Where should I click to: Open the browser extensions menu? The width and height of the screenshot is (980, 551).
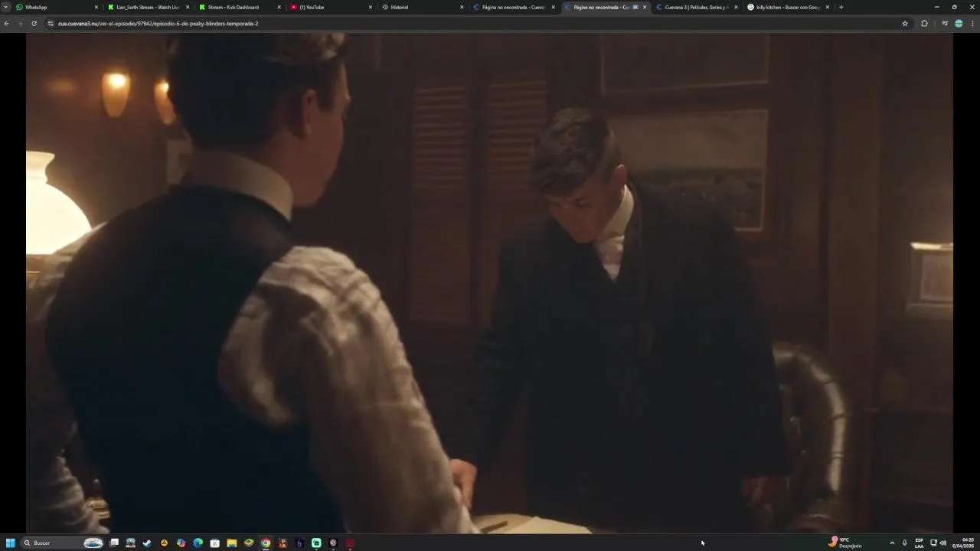coord(924,24)
